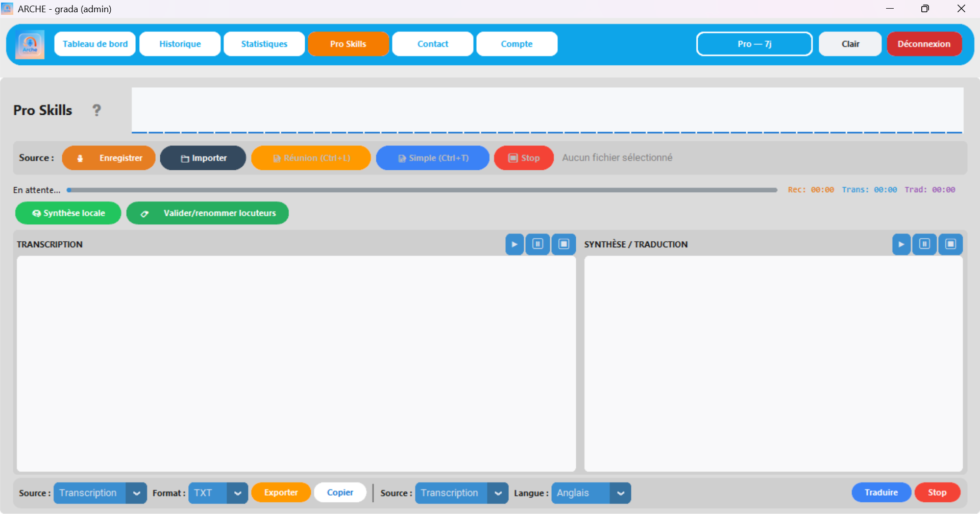Click the Pro — 7j subscription button
This screenshot has width=980, height=514.
(x=754, y=44)
